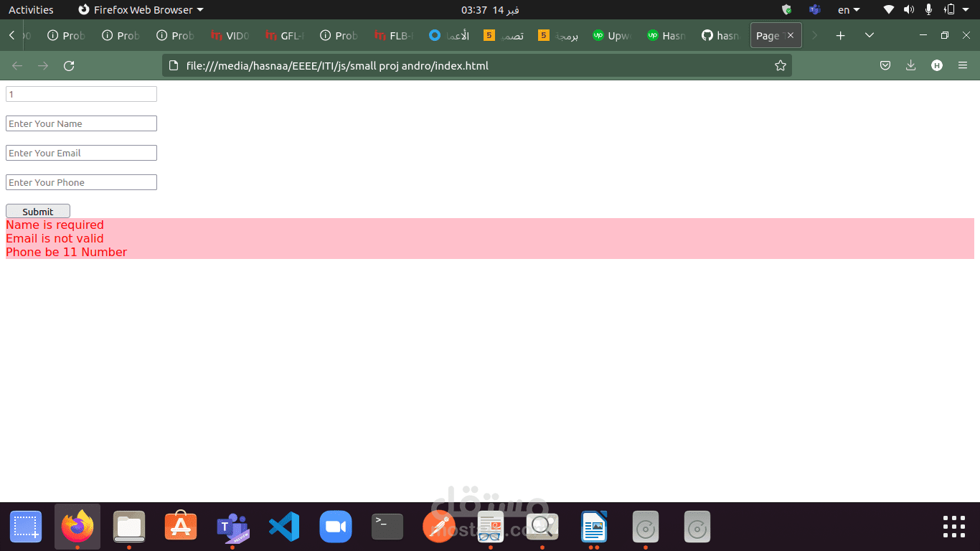Switch to the VID0 tab
This screenshot has height=551, width=980.
pyautogui.click(x=230, y=36)
